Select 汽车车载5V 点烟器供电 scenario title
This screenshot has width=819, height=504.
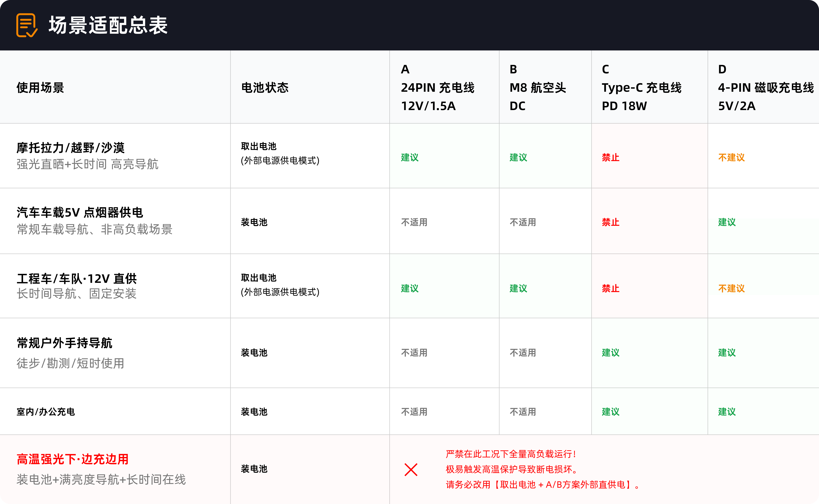pos(80,212)
